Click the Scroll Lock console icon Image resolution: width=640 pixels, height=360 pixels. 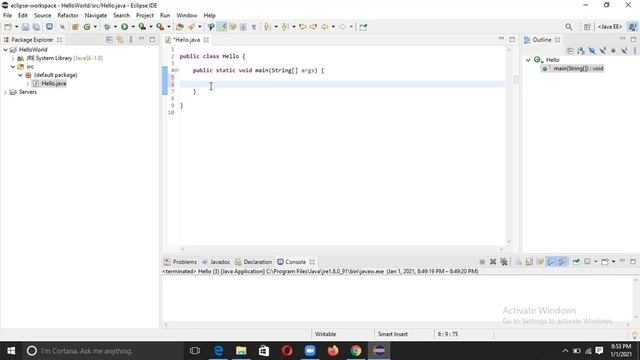[529, 262]
